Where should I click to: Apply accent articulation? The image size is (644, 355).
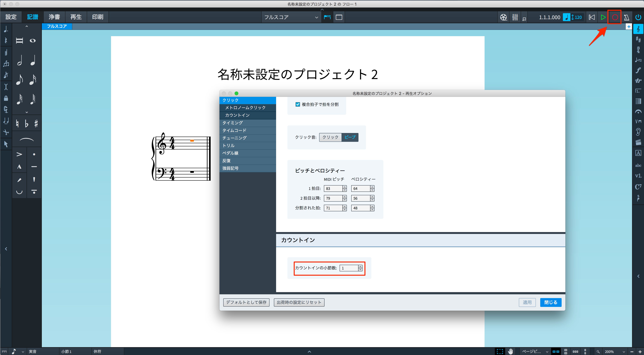(19, 154)
